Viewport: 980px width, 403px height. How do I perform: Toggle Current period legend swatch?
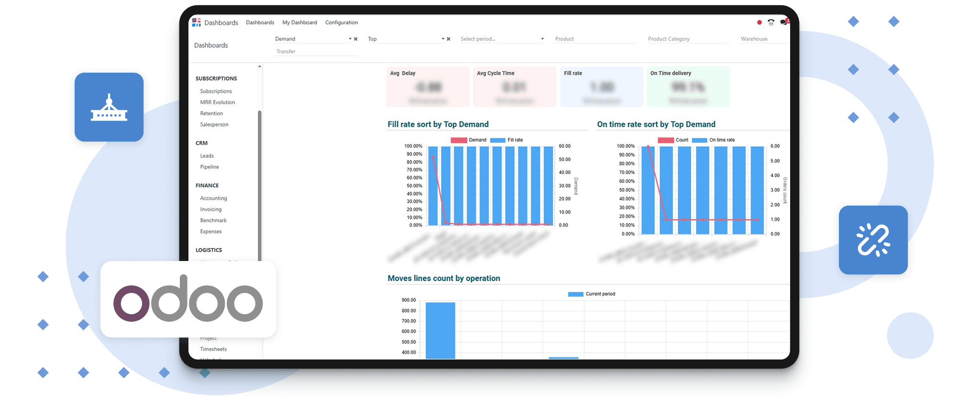coord(575,294)
